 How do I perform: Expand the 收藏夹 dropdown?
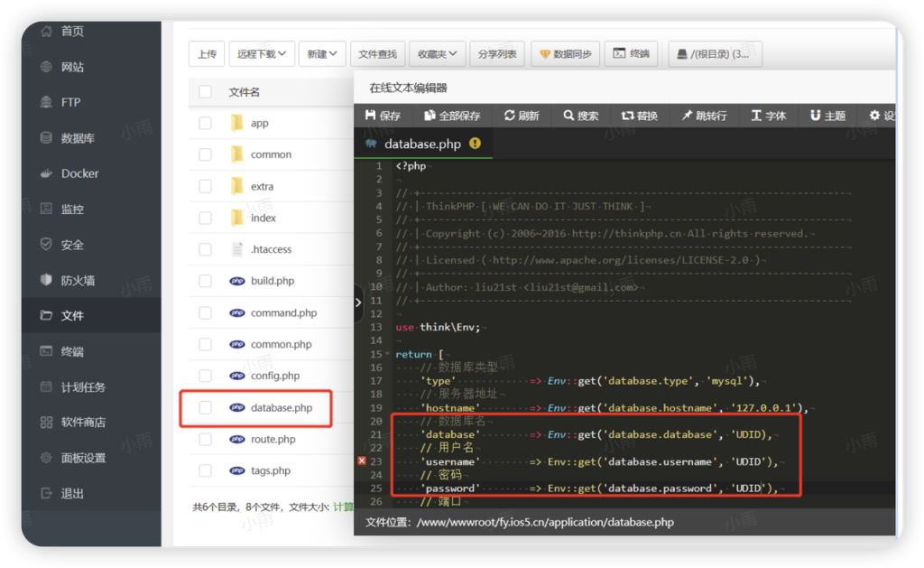(x=438, y=54)
